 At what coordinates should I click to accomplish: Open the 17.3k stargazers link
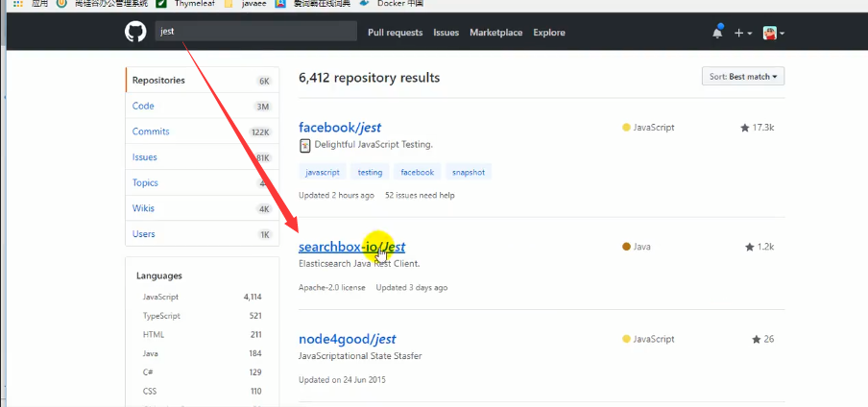coord(758,128)
